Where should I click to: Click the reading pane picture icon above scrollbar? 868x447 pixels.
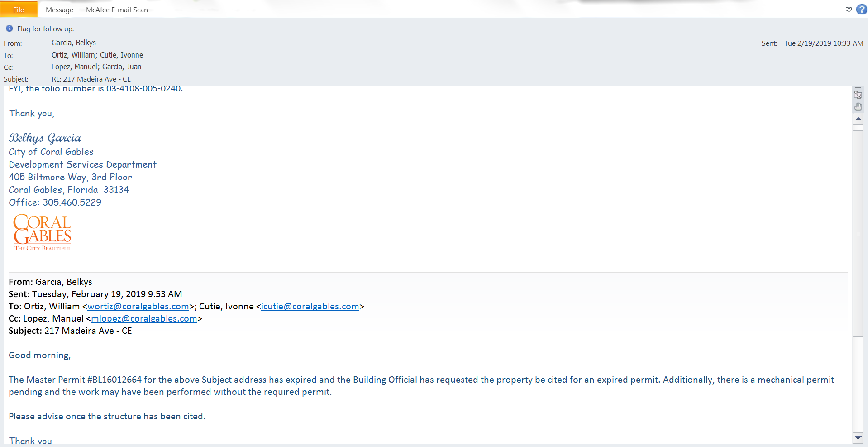pyautogui.click(x=858, y=95)
